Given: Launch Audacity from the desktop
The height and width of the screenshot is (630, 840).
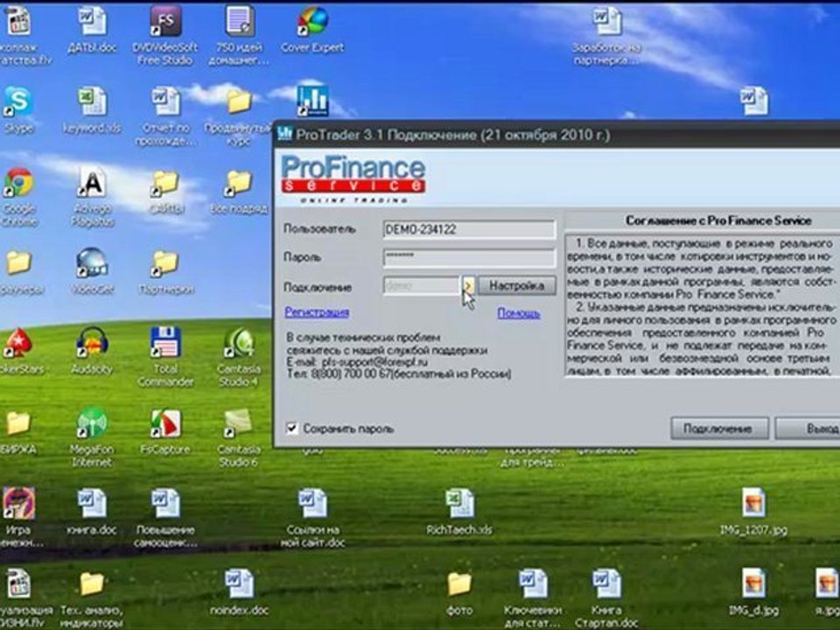Looking at the screenshot, I should point(92,343).
